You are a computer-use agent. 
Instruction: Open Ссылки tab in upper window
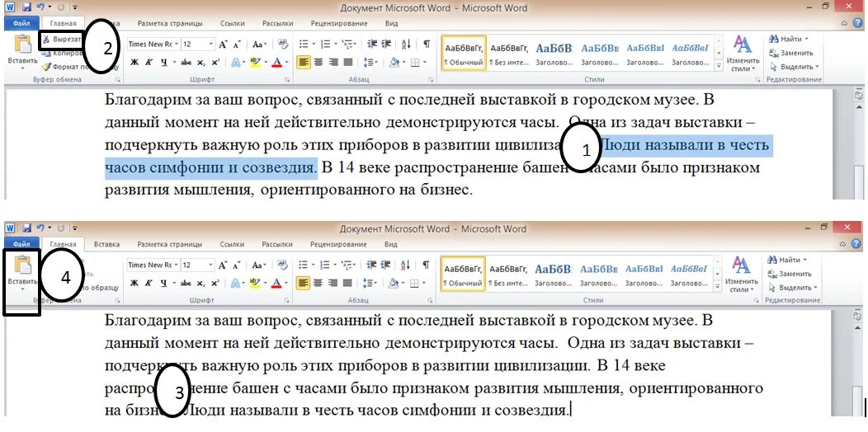pyautogui.click(x=232, y=24)
